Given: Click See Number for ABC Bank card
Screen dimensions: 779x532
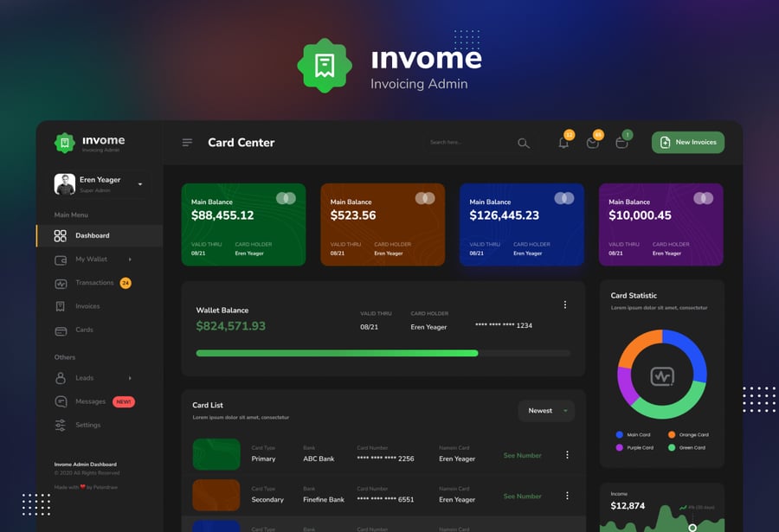Looking at the screenshot, I should click(522, 455).
